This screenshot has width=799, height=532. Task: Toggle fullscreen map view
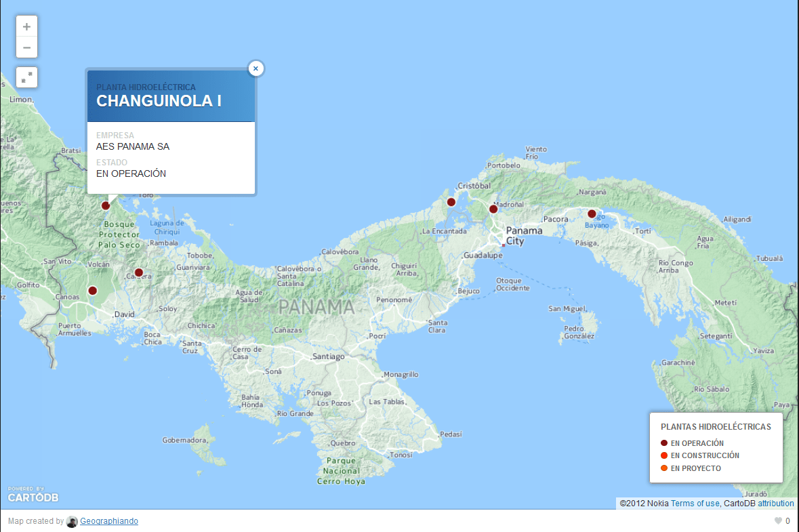pyautogui.click(x=26, y=77)
